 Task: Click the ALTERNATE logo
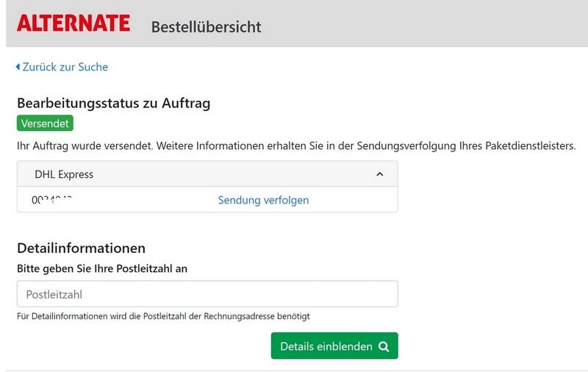click(x=73, y=24)
